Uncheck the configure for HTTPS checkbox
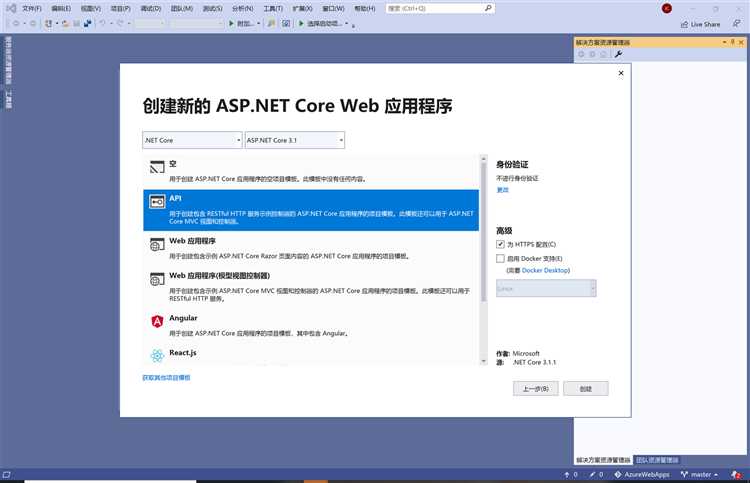 pyautogui.click(x=500, y=244)
